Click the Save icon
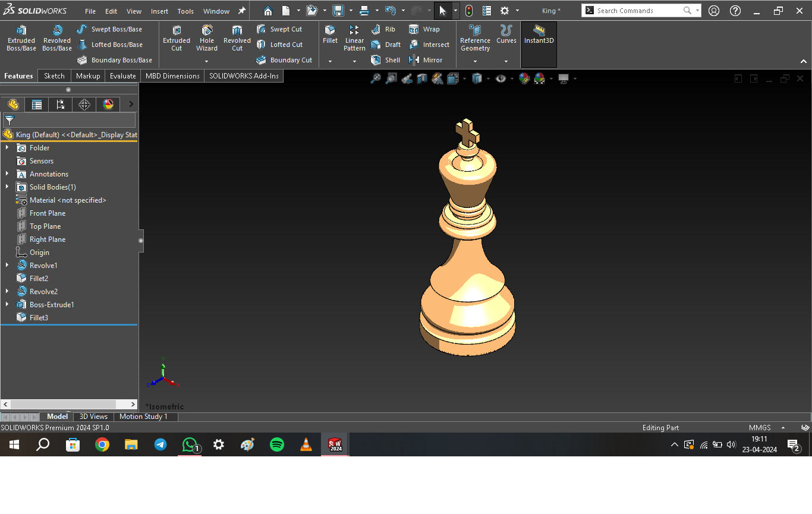The width and height of the screenshot is (812, 514). 338,11
